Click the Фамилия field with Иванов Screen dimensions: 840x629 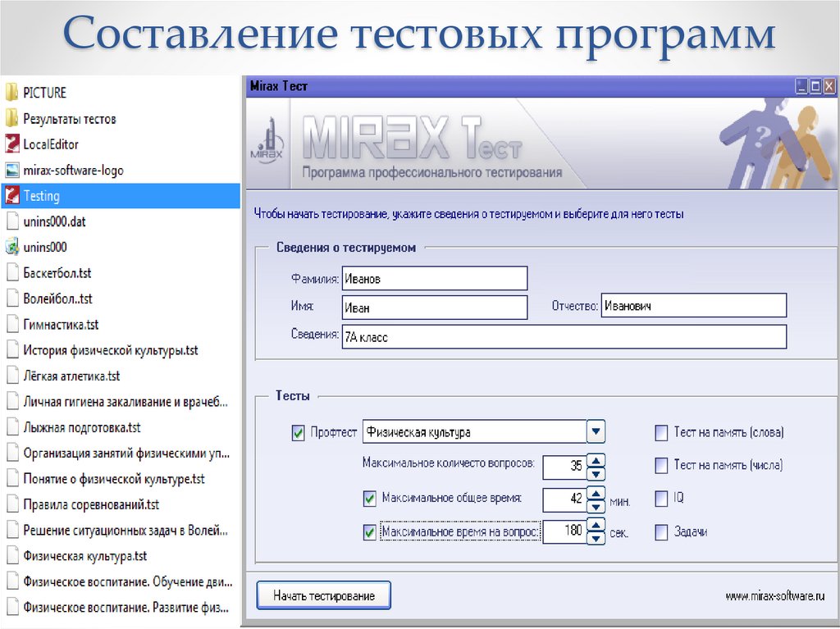point(435,279)
